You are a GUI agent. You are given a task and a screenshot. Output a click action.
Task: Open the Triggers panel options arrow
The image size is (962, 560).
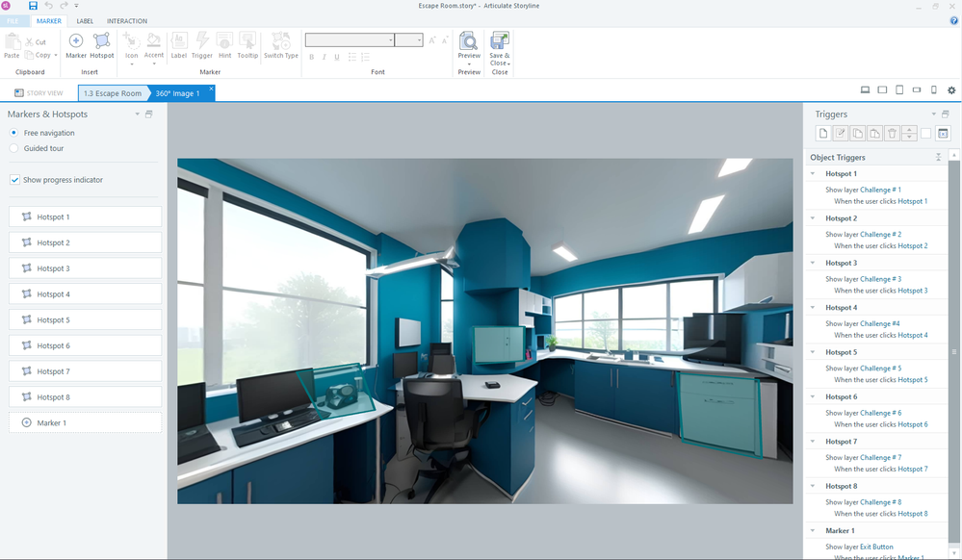(x=934, y=115)
